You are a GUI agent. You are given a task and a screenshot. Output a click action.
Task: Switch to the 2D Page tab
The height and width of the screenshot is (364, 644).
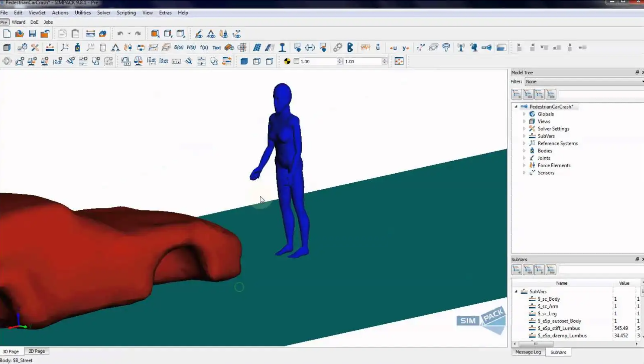point(37,351)
